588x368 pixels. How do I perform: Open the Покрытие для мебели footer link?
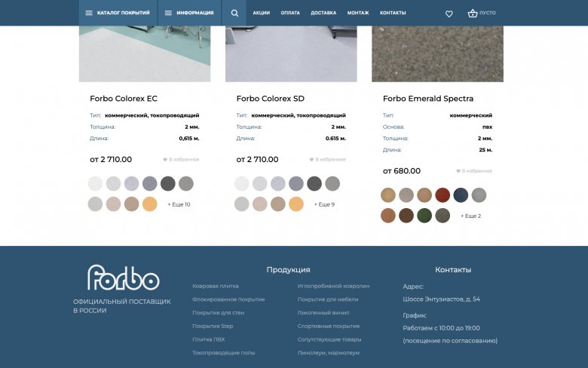pos(328,299)
